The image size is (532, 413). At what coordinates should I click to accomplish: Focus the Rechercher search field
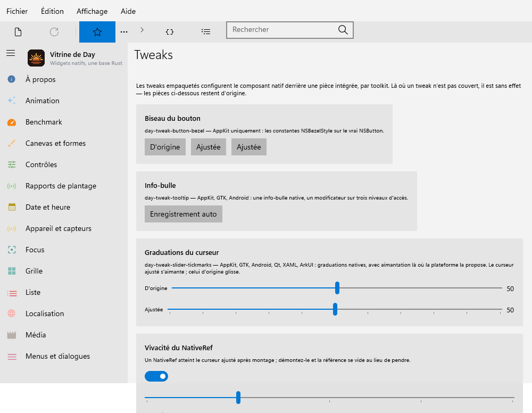coord(290,30)
